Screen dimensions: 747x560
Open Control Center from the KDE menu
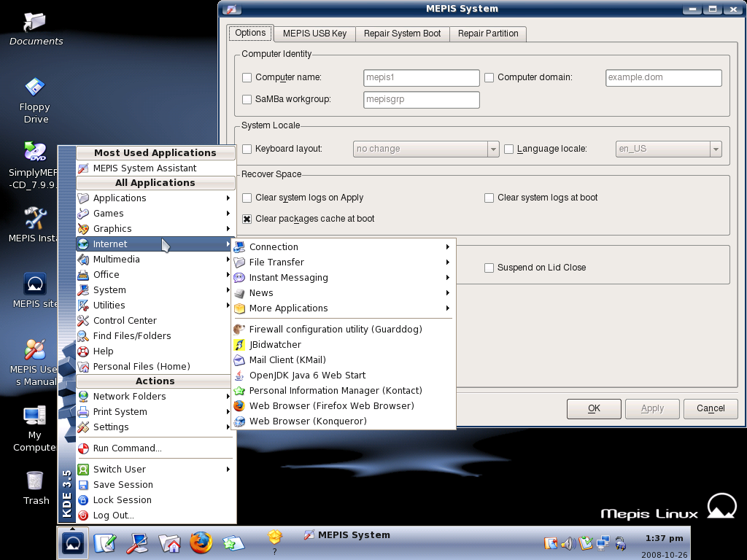(x=155, y=321)
